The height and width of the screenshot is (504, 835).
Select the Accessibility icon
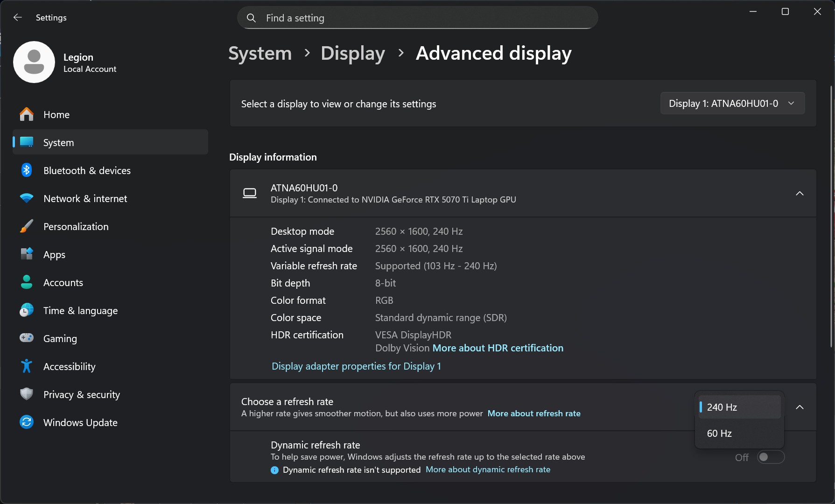(27, 366)
